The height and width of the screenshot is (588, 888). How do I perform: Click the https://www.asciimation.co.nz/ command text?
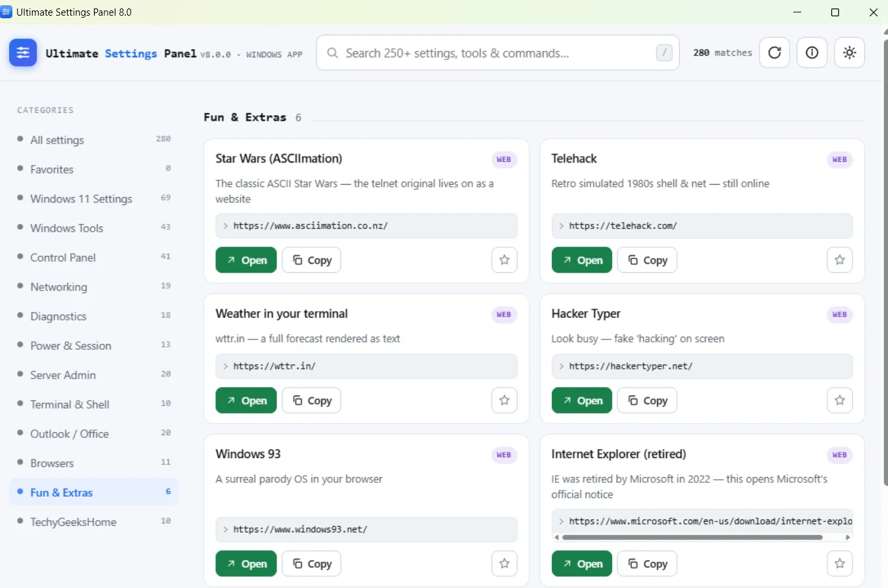(311, 226)
